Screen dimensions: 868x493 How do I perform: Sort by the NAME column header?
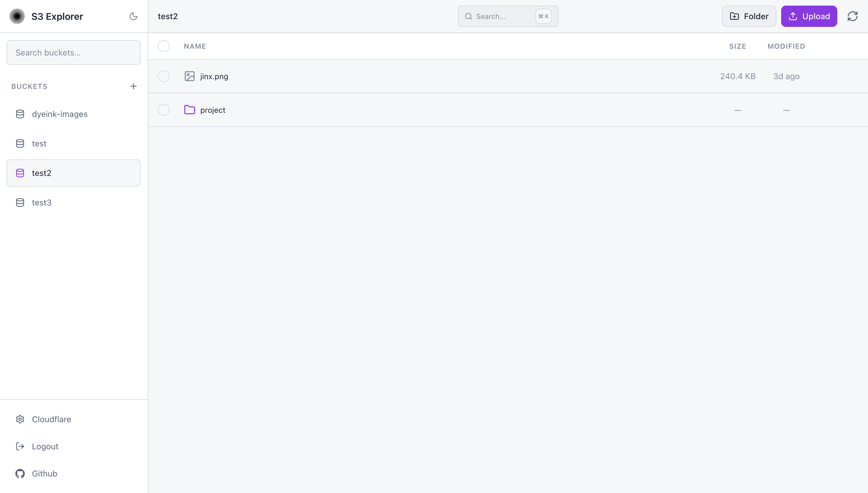click(x=195, y=46)
